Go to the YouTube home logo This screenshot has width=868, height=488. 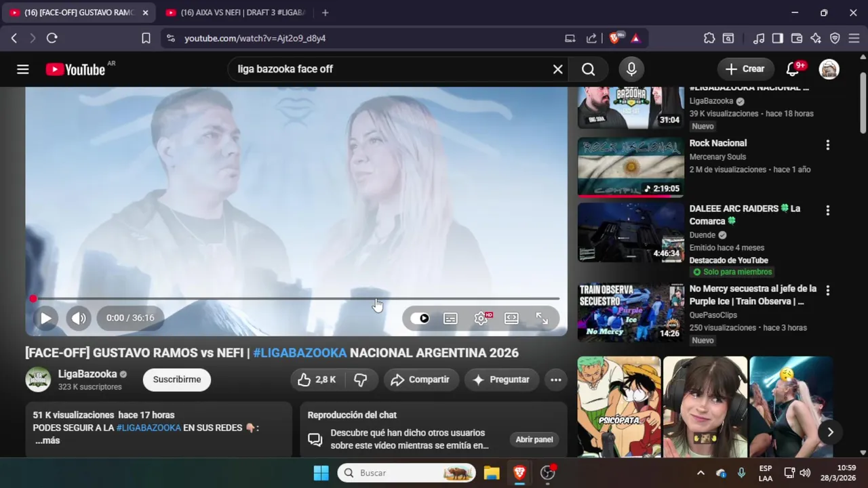pos(75,69)
